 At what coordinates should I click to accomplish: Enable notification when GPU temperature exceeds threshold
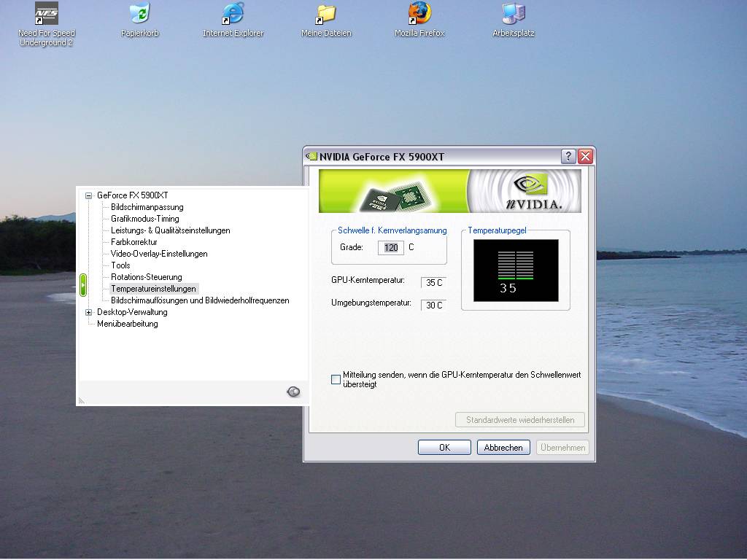click(x=336, y=379)
